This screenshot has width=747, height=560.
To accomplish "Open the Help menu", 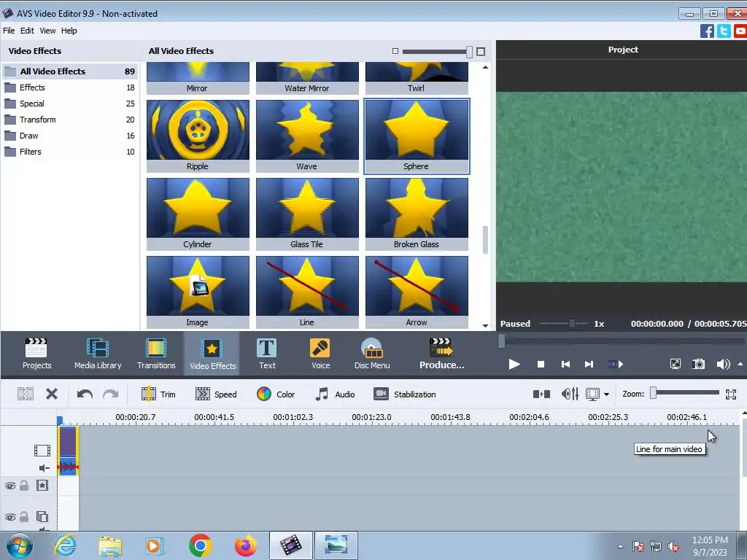I will (69, 31).
